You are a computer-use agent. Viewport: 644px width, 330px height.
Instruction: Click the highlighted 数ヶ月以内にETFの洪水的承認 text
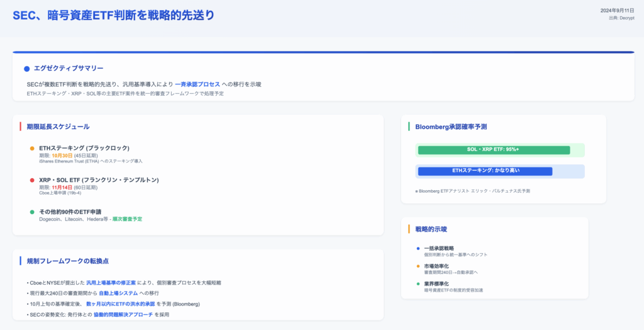point(121,304)
